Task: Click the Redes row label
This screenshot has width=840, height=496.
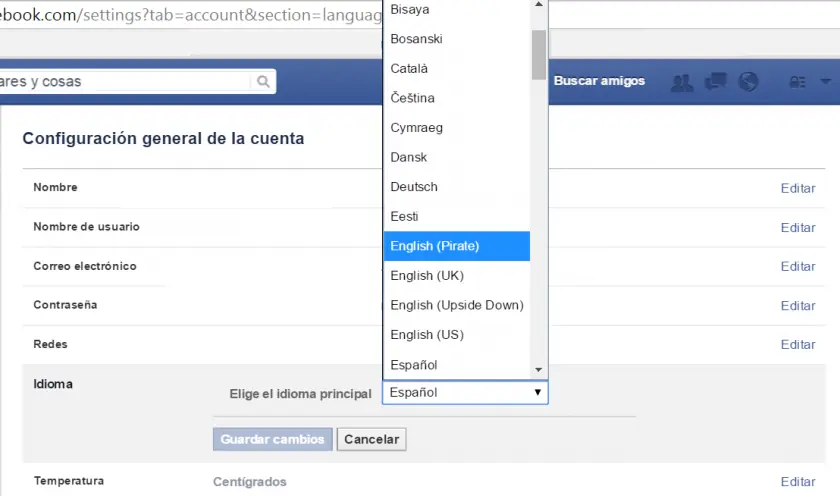Action: [50, 344]
